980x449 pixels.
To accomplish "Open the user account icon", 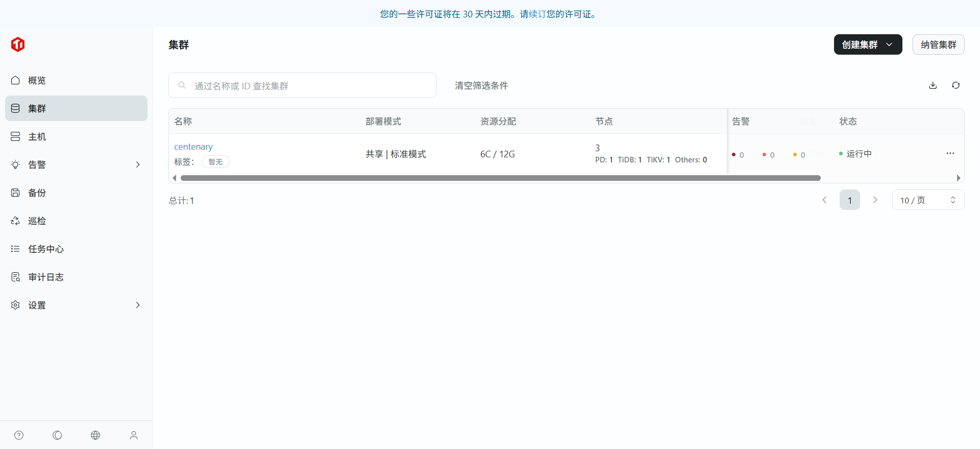I will pos(134,435).
